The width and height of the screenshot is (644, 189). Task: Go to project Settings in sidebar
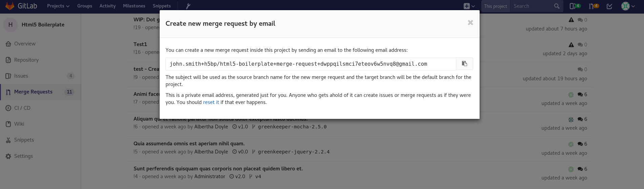23,156
